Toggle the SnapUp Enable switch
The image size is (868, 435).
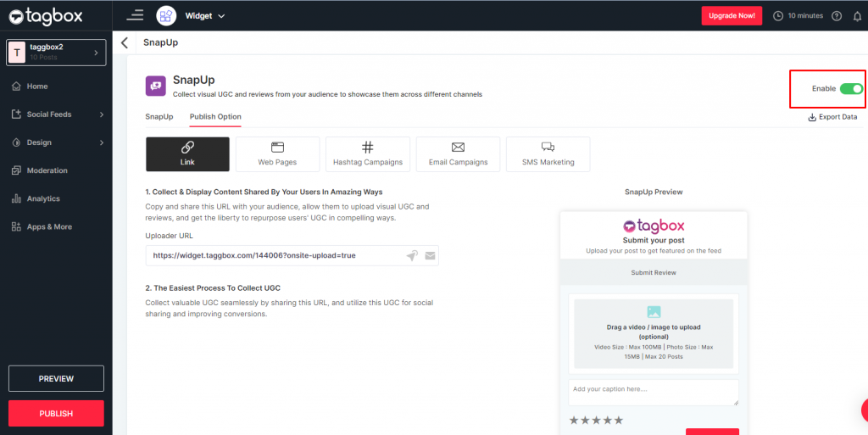850,89
